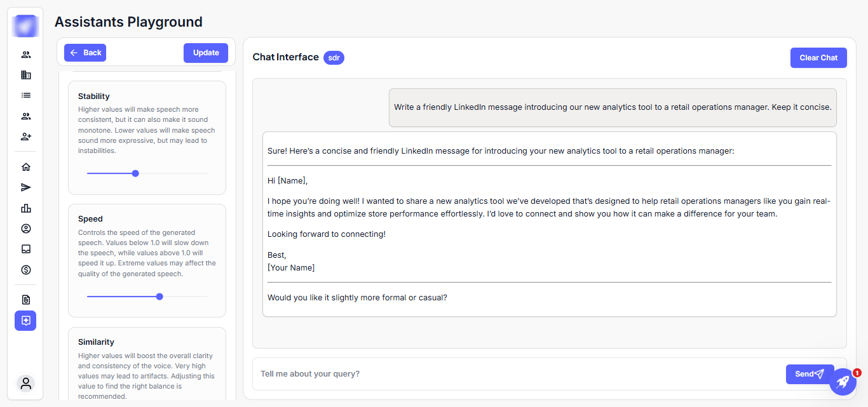868x407 pixels.
Task: Open the add-person icon in sidebar
Action: click(25, 137)
